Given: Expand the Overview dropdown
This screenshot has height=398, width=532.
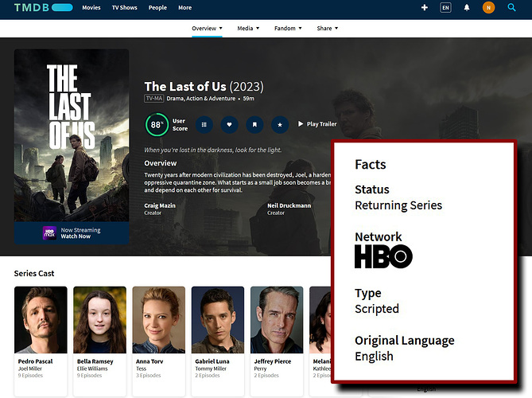Looking at the screenshot, I should click(207, 29).
